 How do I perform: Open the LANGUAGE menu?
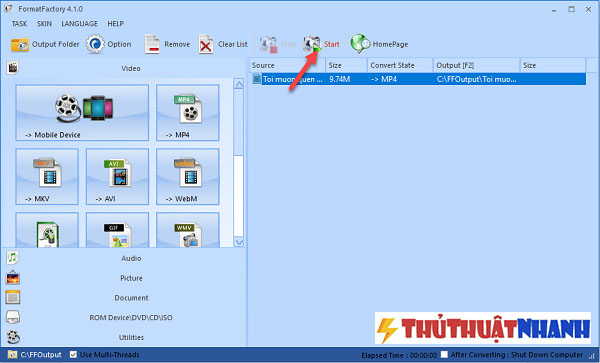(80, 24)
